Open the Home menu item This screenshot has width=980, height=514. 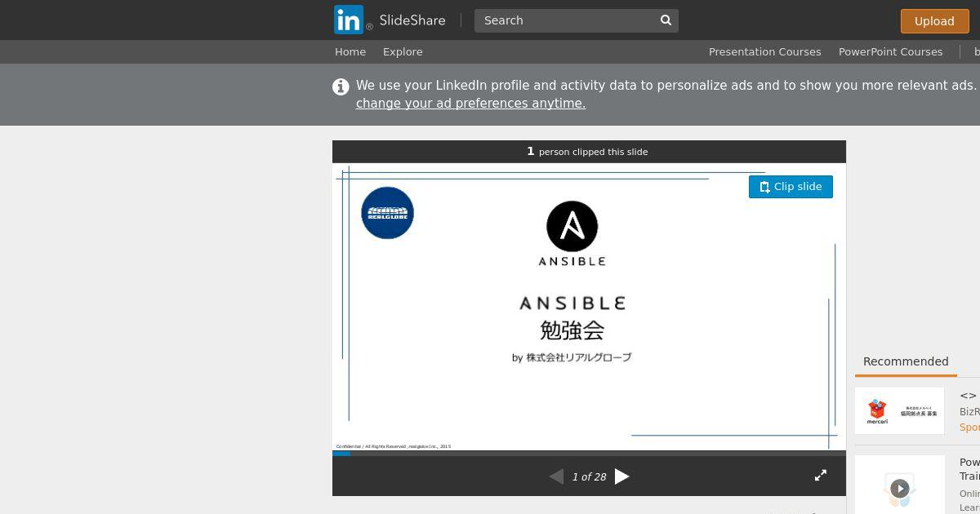(x=350, y=51)
